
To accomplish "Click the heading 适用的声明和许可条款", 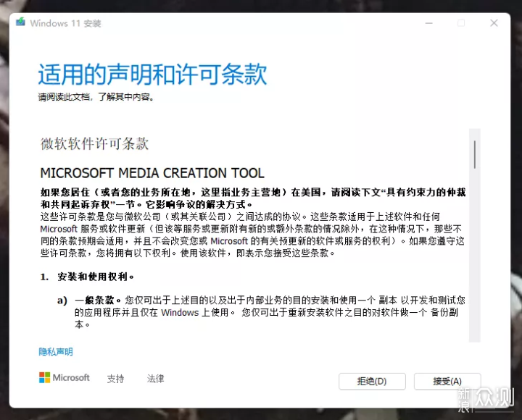I will (x=152, y=75).
